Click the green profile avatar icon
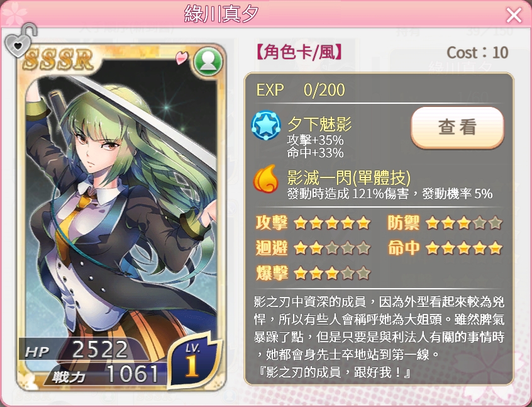532x407 pixels. coord(208,62)
